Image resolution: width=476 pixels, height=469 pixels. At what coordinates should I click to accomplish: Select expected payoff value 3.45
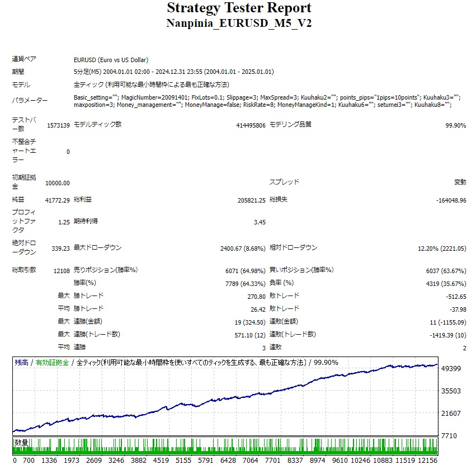[x=260, y=222]
